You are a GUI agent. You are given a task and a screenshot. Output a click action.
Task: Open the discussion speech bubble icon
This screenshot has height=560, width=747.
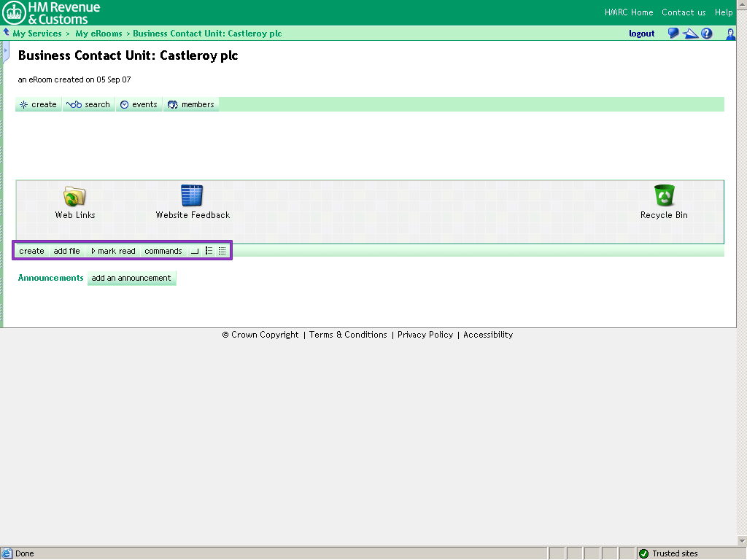672,33
